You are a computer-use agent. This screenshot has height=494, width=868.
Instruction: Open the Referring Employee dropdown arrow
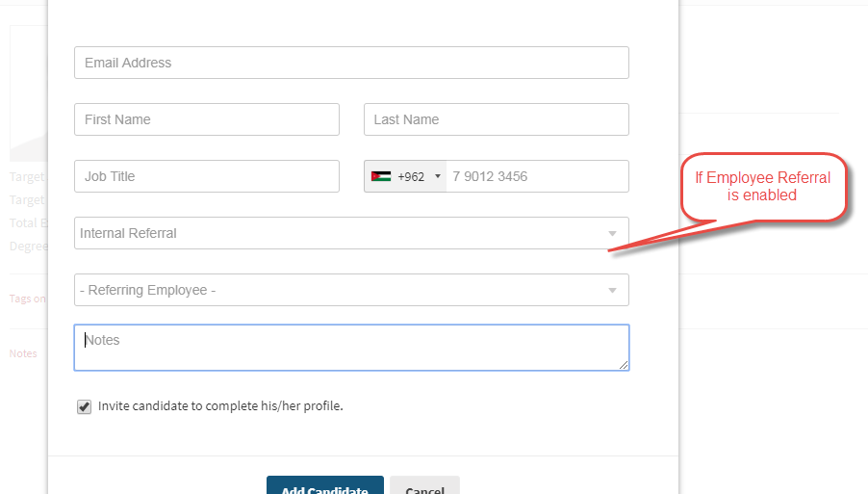(612, 291)
